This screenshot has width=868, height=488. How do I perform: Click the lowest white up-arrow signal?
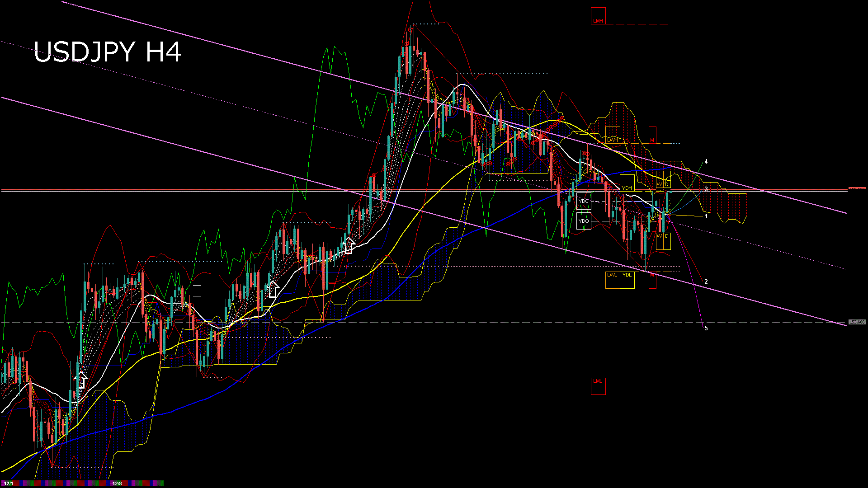coord(81,380)
